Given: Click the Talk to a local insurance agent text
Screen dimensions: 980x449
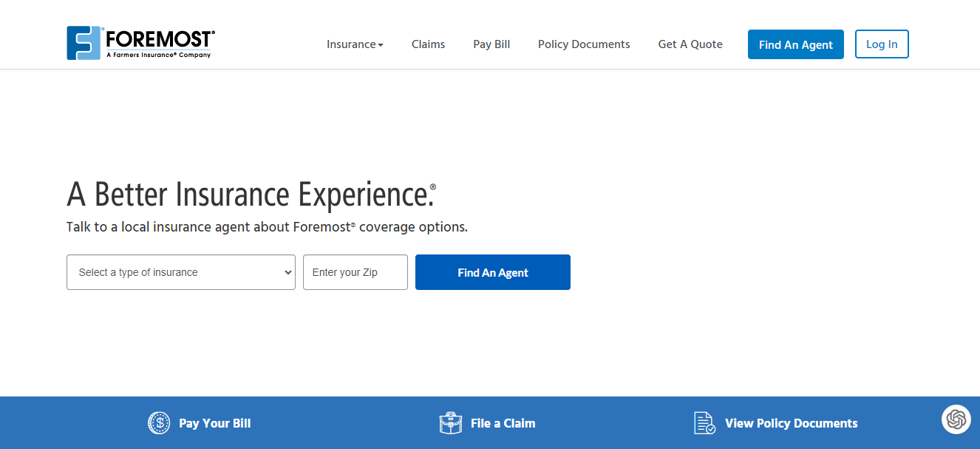Looking at the screenshot, I should coord(267,227).
